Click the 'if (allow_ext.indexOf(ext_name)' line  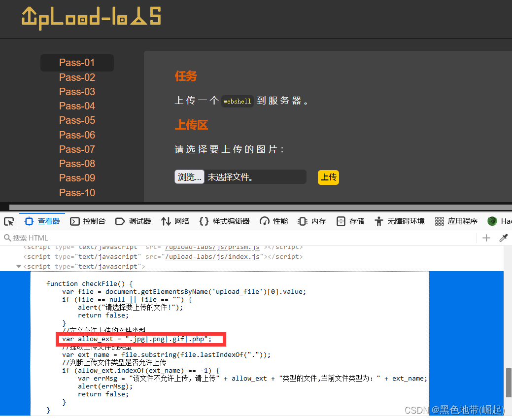tap(141, 370)
